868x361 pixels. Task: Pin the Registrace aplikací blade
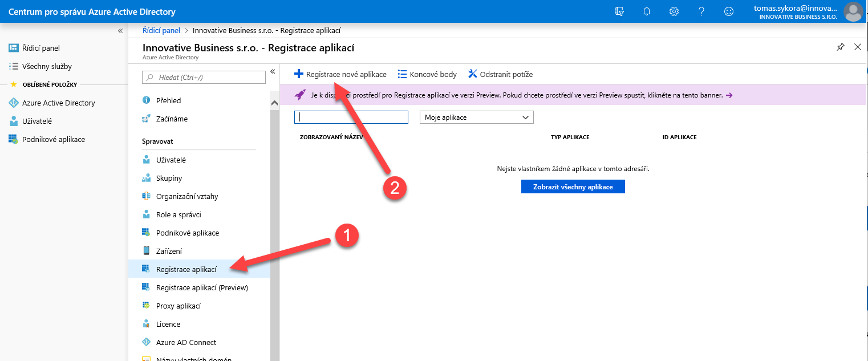(841, 47)
